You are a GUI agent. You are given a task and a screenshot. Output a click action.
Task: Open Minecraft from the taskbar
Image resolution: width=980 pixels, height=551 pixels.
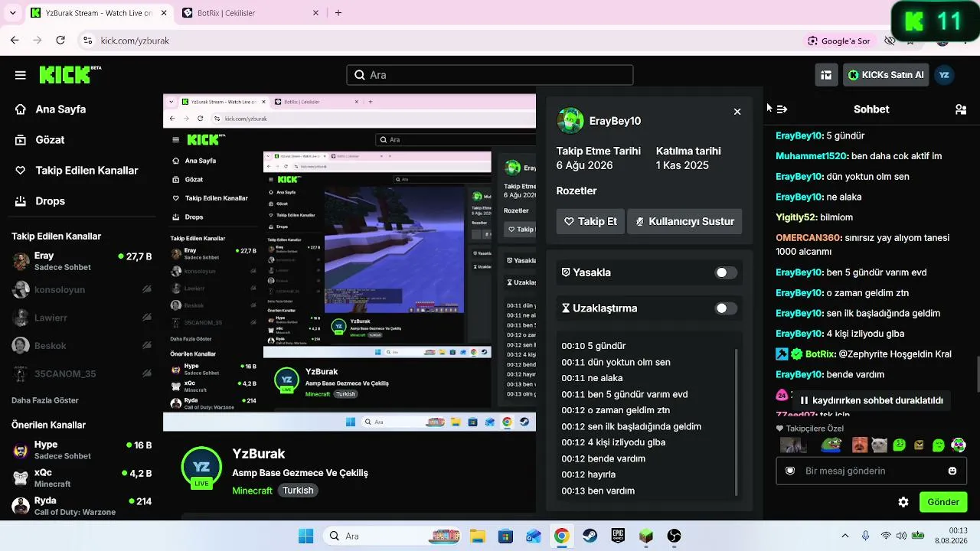coord(646,536)
